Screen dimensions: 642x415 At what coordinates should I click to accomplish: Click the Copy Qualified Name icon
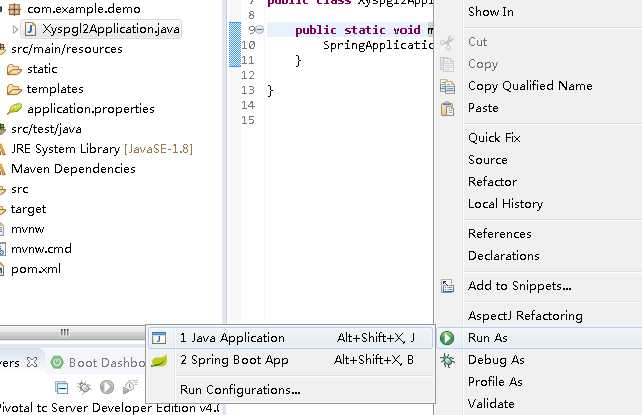tap(447, 86)
